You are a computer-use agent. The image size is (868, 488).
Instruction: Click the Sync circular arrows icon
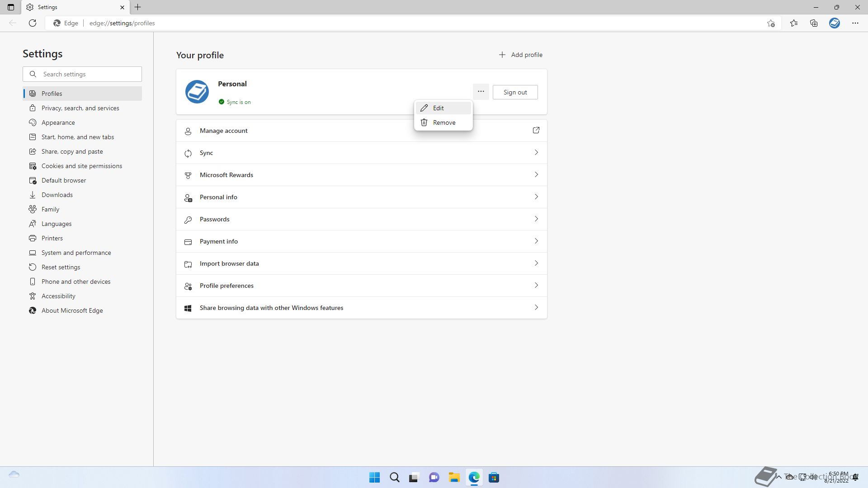coord(188,154)
